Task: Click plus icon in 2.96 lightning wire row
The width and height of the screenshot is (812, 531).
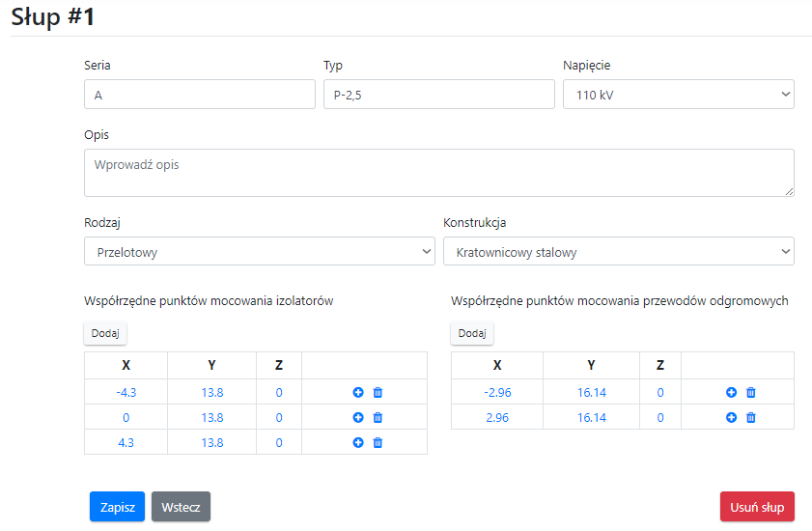Action: point(731,417)
